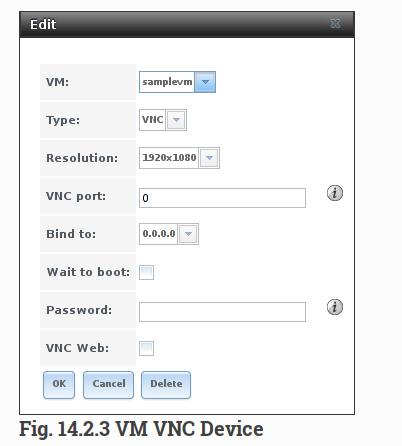This screenshot has height=446, width=402.
Task: Click the Cancel button
Action: pos(108,385)
